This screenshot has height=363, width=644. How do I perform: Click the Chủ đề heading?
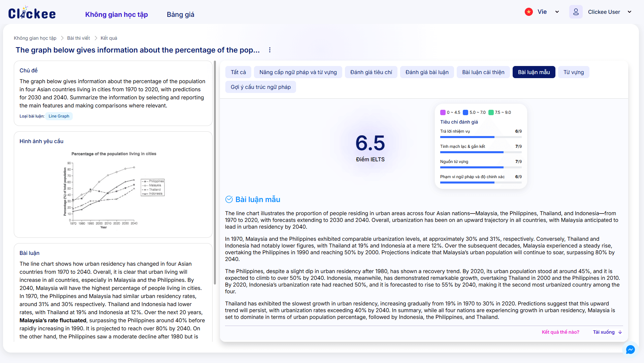[29, 70]
